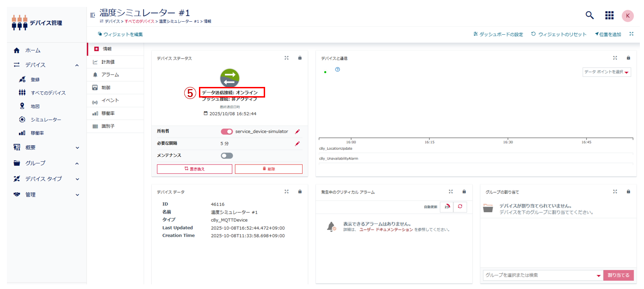This screenshot has height=289, width=644.
Task: Expand the デバイス ステータス widget fullscreen
Action: coord(287,58)
